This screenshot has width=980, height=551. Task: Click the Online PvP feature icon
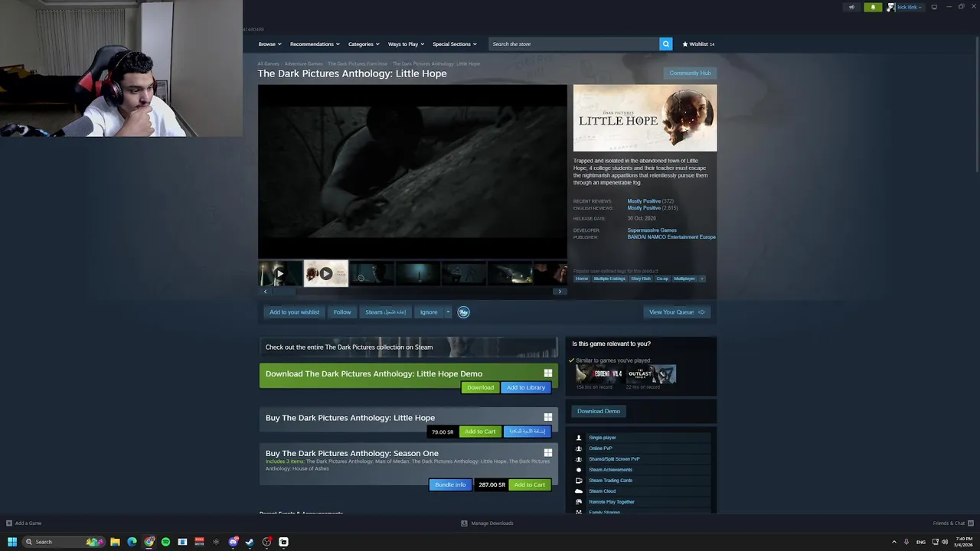click(x=579, y=448)
